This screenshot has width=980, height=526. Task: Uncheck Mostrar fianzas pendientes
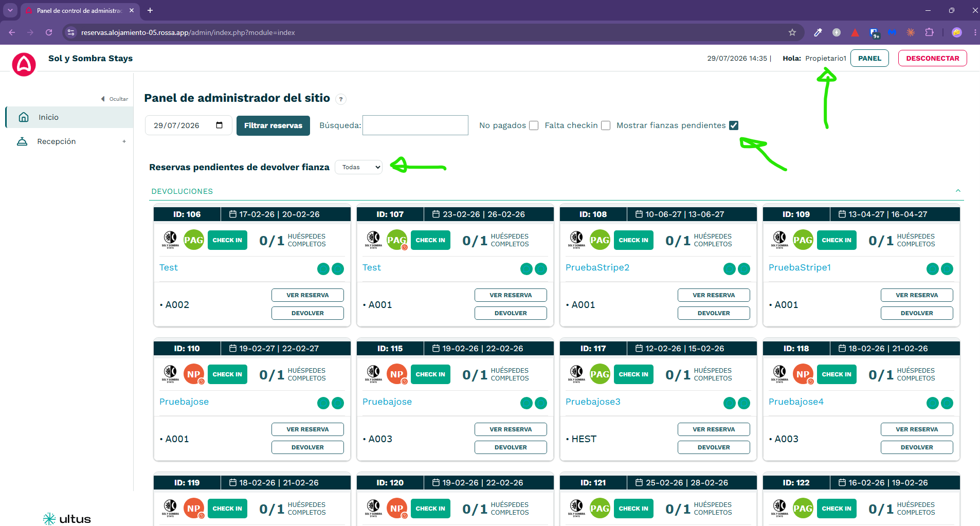(x=734, y=125)
